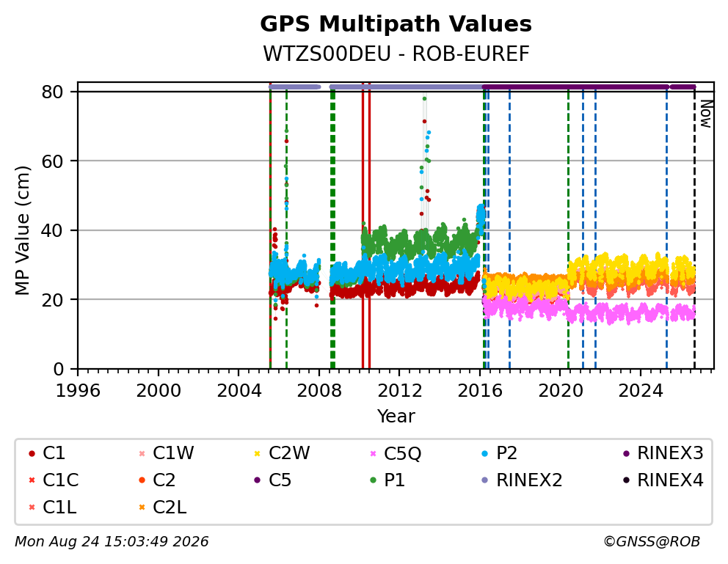
Task: Click the C5 dark purple legend dot
Action: (257, 480)
